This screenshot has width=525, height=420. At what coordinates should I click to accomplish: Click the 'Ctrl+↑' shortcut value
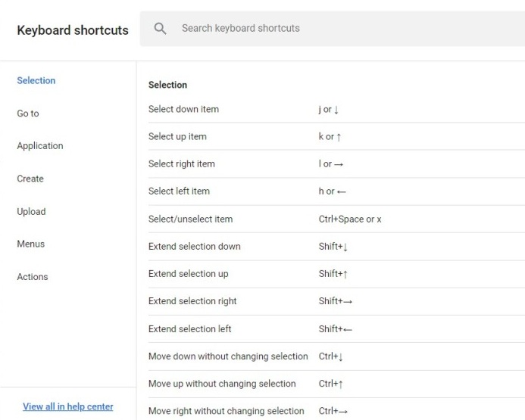pyautogui.click(x=331, y=384)
